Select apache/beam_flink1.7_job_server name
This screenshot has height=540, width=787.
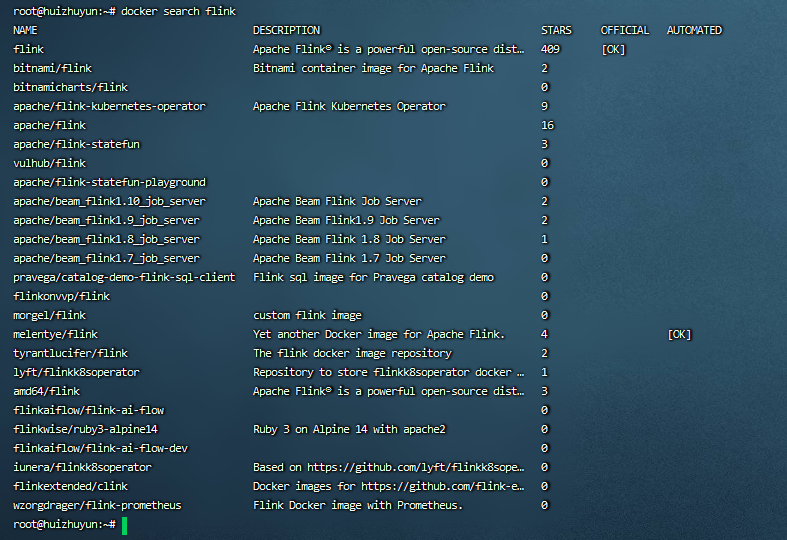(106, 258)
